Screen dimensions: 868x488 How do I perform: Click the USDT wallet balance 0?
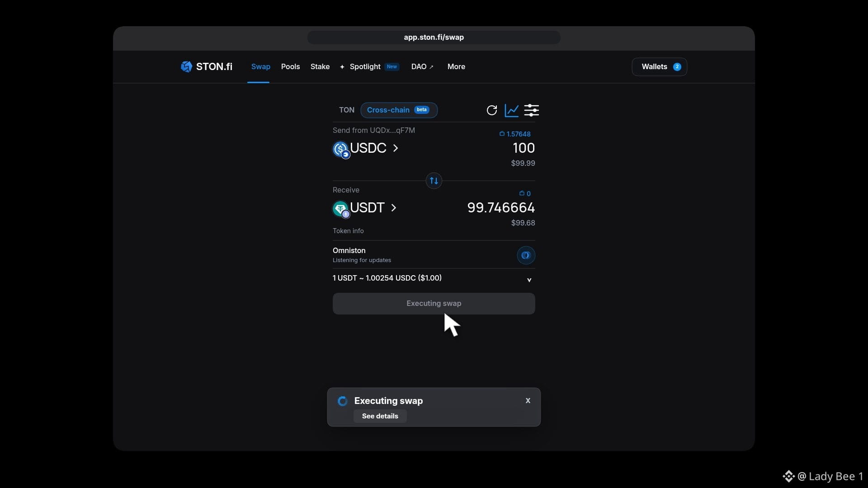coord(525,193)
